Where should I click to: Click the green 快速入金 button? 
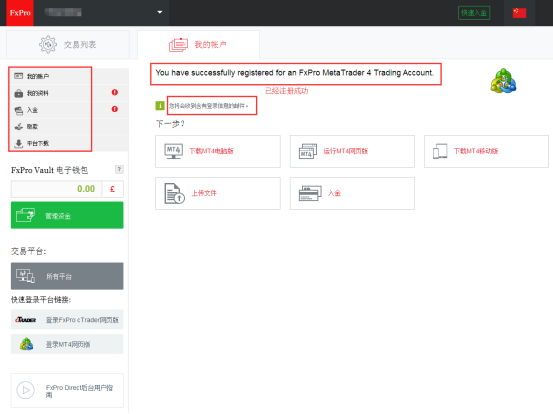(x=474, y=13)
